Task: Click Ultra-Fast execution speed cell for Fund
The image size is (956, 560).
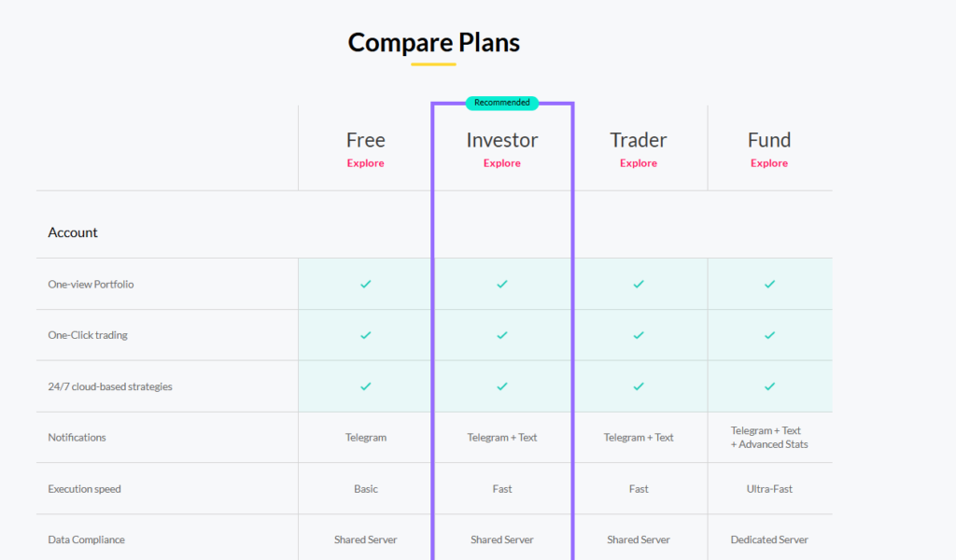Action: pyautogui.click(x=769, y=489)
